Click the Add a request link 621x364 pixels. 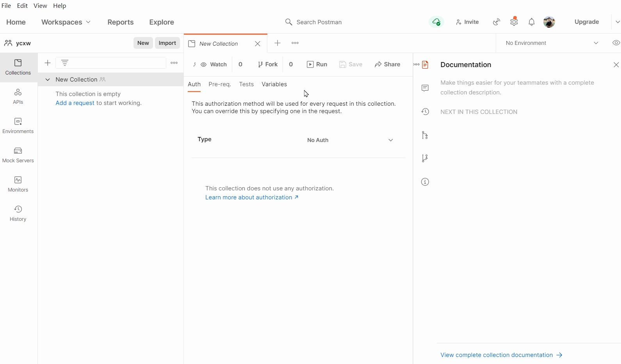pos(75,103)
